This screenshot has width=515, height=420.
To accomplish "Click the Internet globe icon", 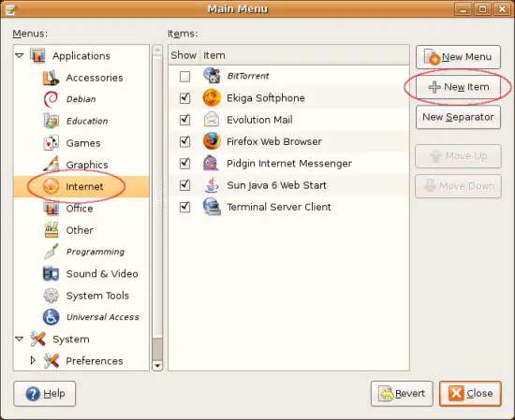I will (x=51, y=186).
